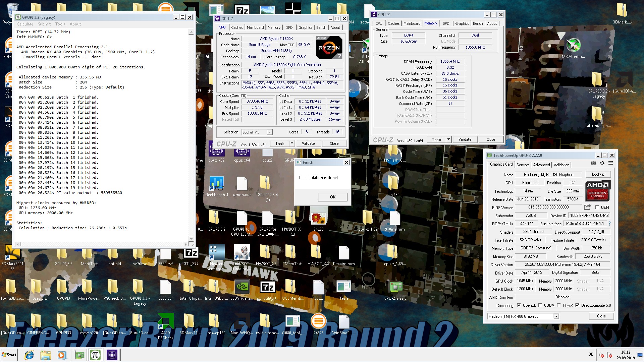Image resolution: width=644 pixels, height=362 pixels.
Task: Click the Ryzen logo in CPU-Z
Action: click(329, 48)
